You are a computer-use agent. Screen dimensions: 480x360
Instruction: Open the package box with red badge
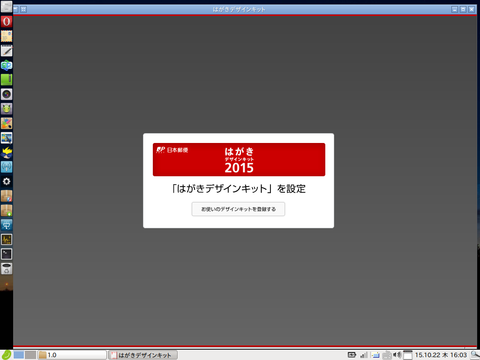[x=7, y=196]
